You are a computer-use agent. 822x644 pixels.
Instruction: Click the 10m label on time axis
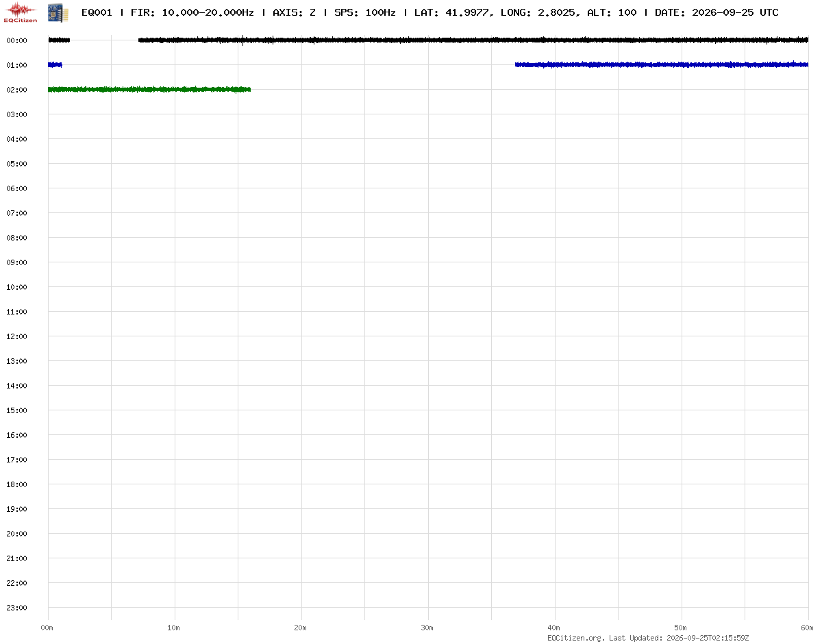174,628
